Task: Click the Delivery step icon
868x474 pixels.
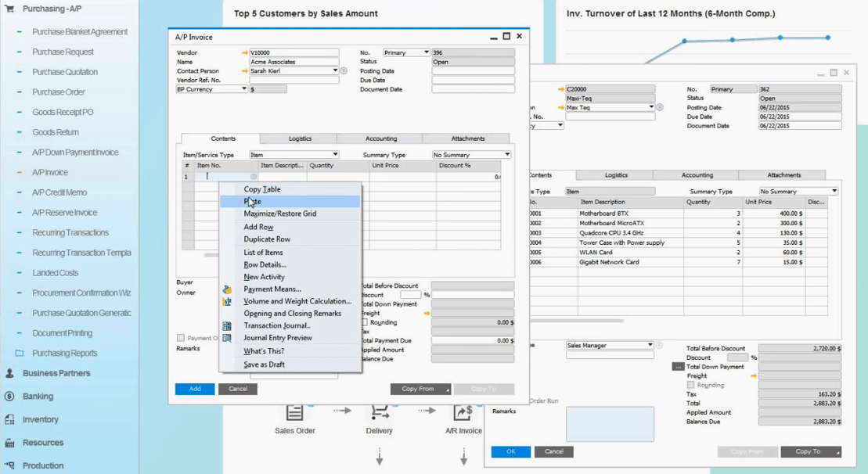Action: (x=379, y=413)
